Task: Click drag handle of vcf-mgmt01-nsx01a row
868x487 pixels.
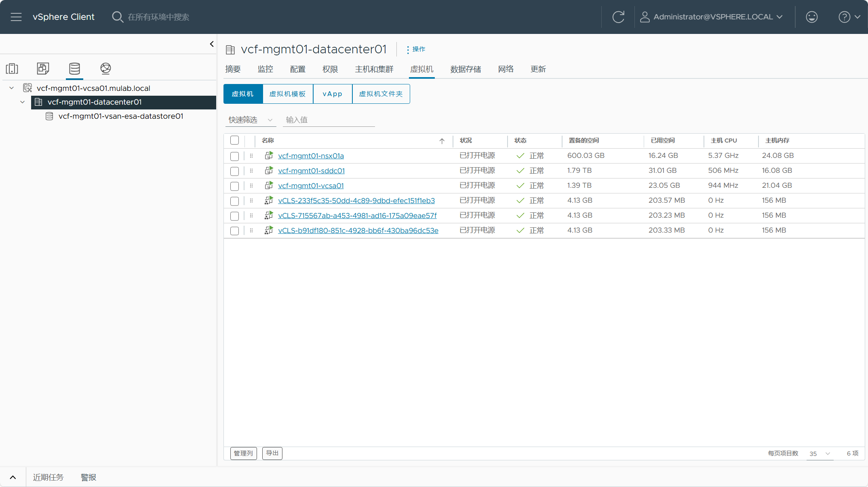Action: click(x=251, y=155)
